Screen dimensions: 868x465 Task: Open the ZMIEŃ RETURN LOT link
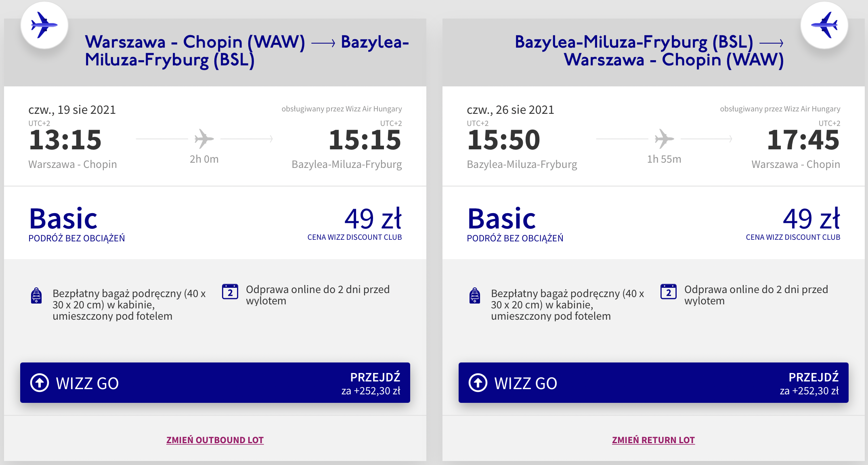[x=654, y=440]
